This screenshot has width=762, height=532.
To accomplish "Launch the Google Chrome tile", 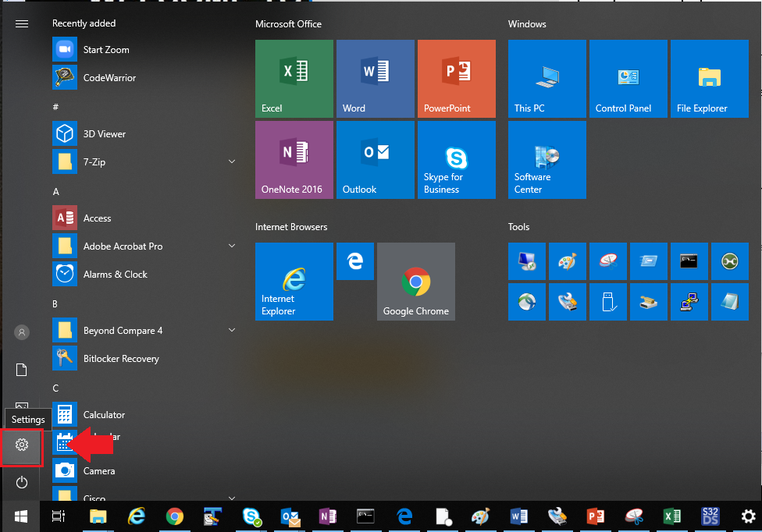I will pos(416,282).
